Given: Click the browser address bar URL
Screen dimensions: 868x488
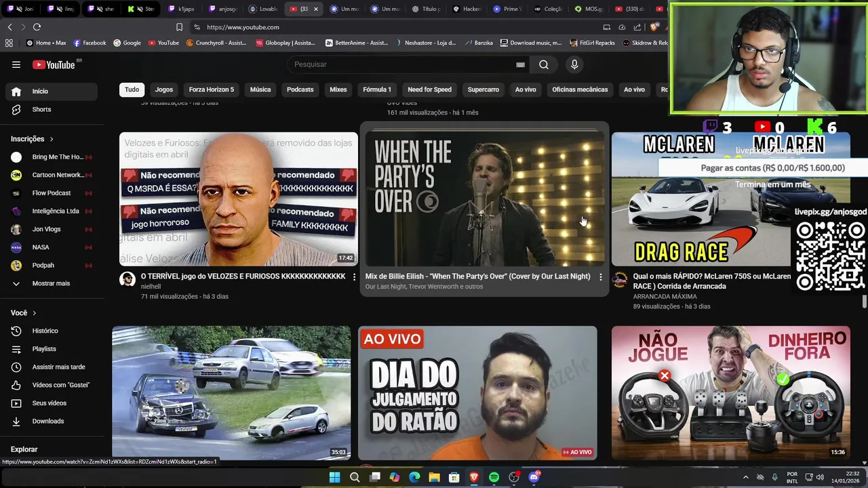Looking at the screenshot, I should (243, 27).
